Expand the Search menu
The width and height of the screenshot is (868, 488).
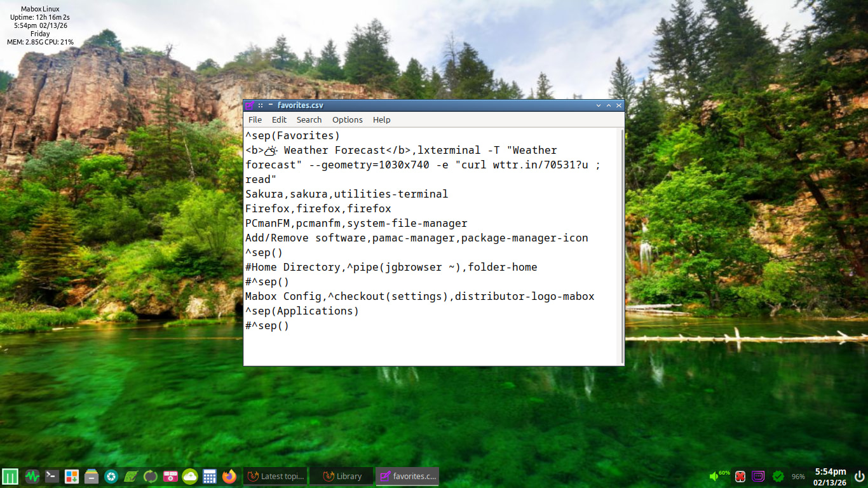(x=309, y=119)
